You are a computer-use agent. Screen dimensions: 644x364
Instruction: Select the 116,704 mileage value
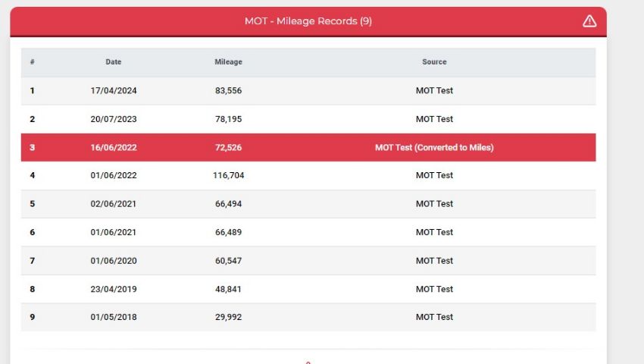click(x=228, y=175)
